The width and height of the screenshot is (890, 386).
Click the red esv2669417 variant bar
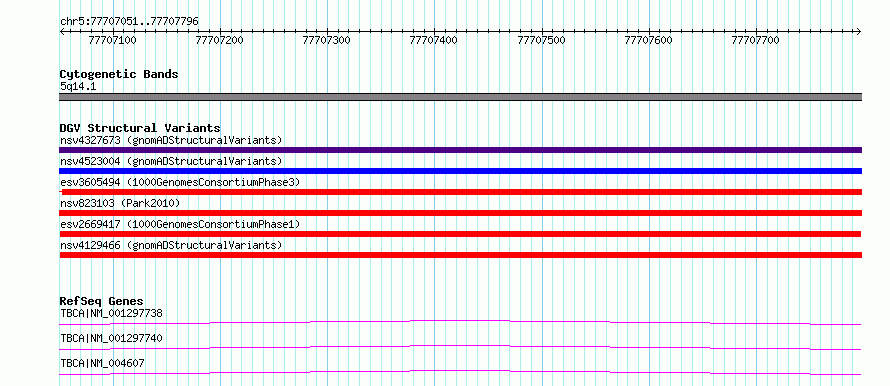460,234
